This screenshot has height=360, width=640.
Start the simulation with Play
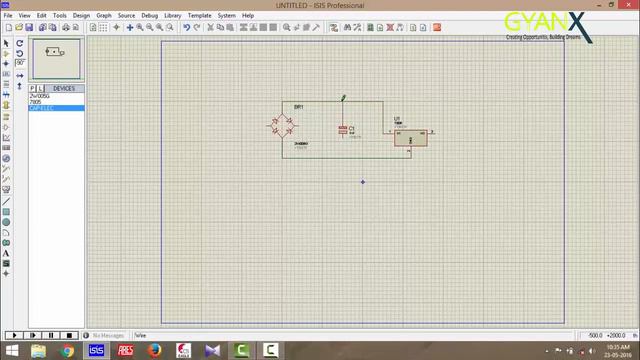[14, 336]
